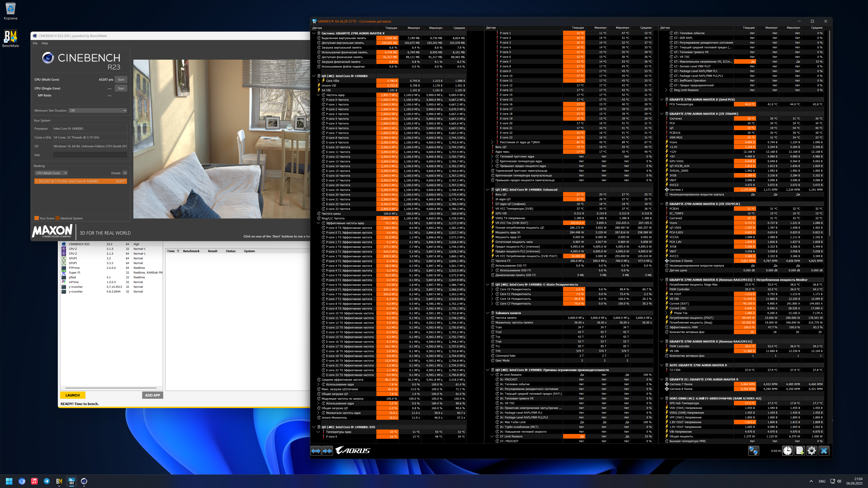This screenshot has width=868, height=488.
Task: Click ENG language indicator in taskbar
Action: (x=822, y=481)
